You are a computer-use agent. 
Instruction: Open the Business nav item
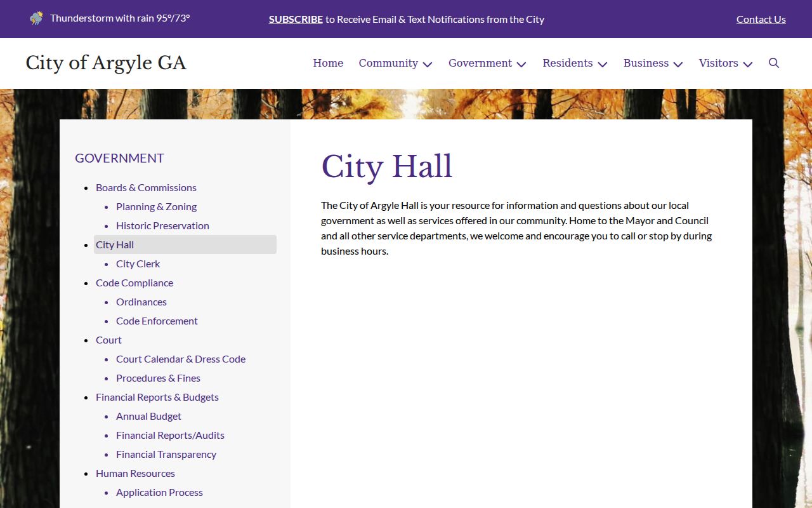646,63
